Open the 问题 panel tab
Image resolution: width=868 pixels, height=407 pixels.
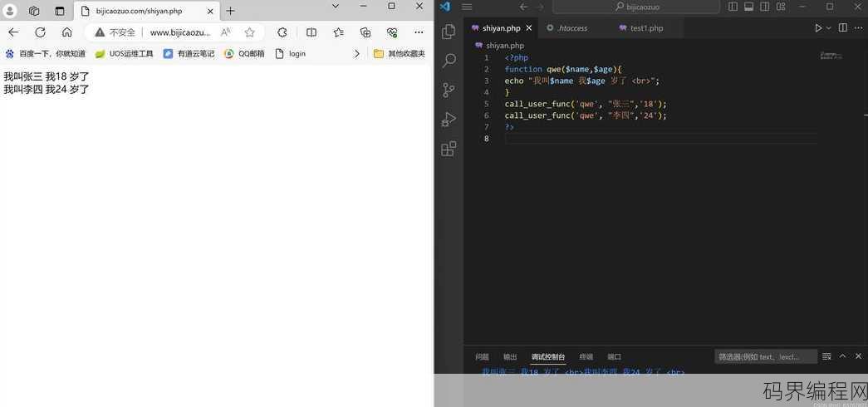pos(482,357)
